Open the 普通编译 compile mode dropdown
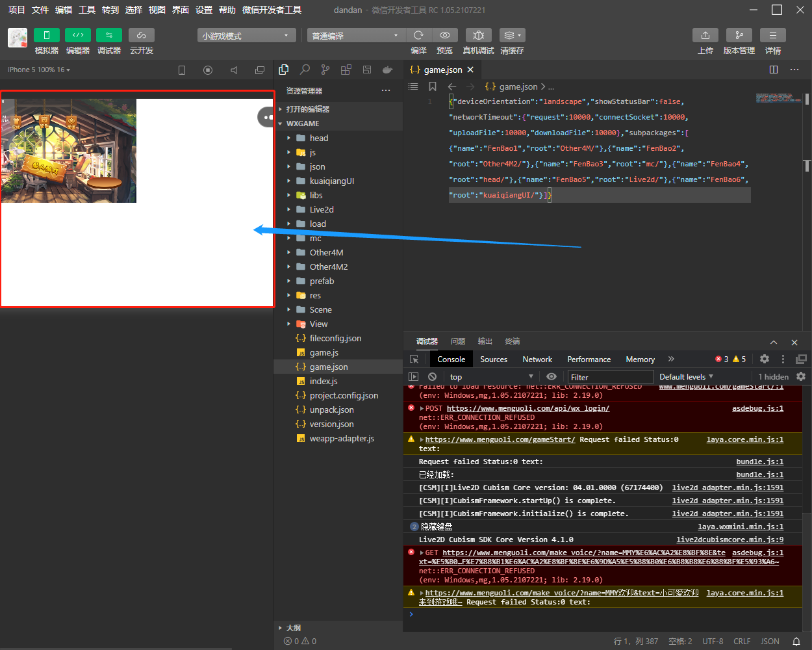812x650 pixels. click(x=356, y=36)
